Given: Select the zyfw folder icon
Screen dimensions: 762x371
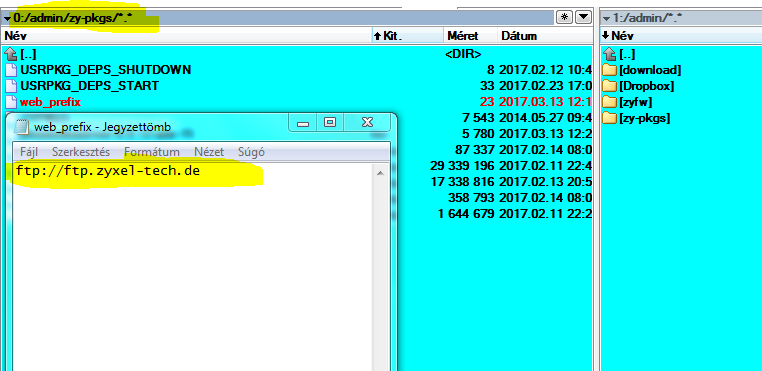Looking at the screenshot, I should point(609,102).
